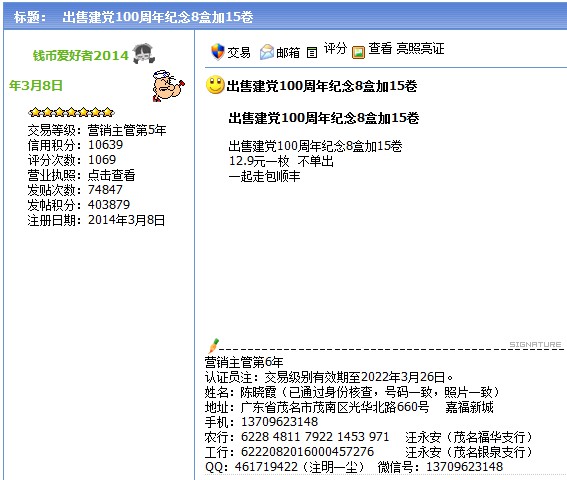Click 汪永安（茂名福华支行）
This screenshot has width=567, height=480.
(x=469, y=437)
